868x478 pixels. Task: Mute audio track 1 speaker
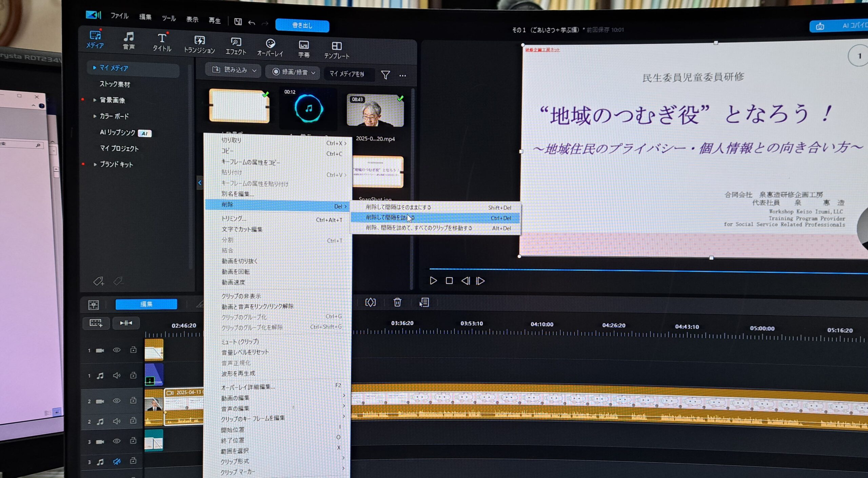click(x=117, y=376)
